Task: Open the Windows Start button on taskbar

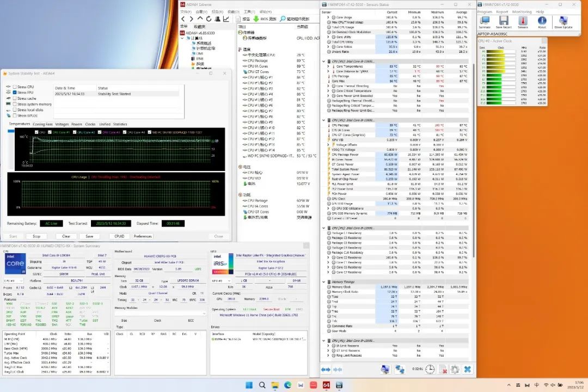Action: point(249,385)
